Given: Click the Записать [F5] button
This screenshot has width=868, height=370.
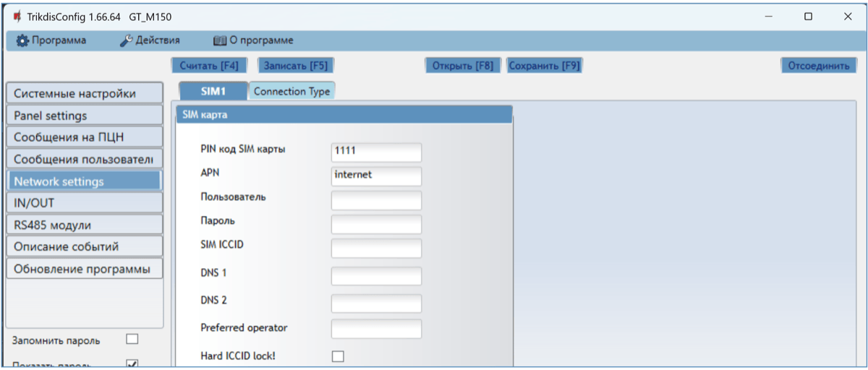Looking at the screenshot, I should pos(295,66).
